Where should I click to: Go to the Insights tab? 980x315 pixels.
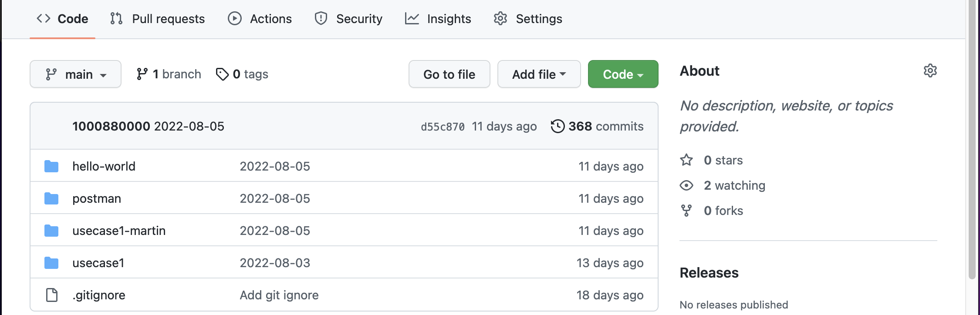[438, 19]
